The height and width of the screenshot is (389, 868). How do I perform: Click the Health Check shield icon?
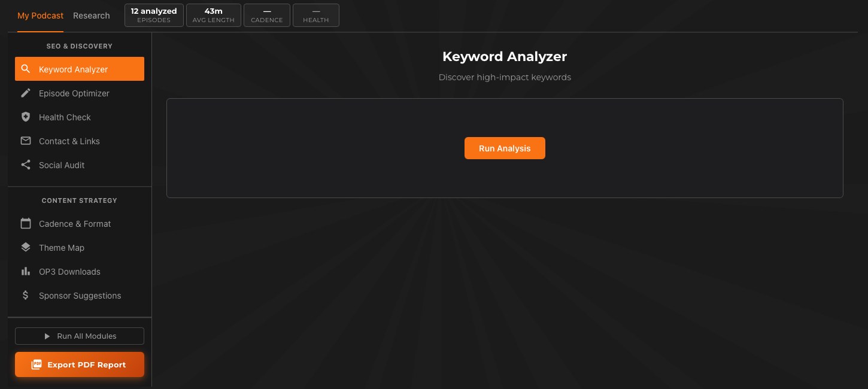click(x=26, y=117)
